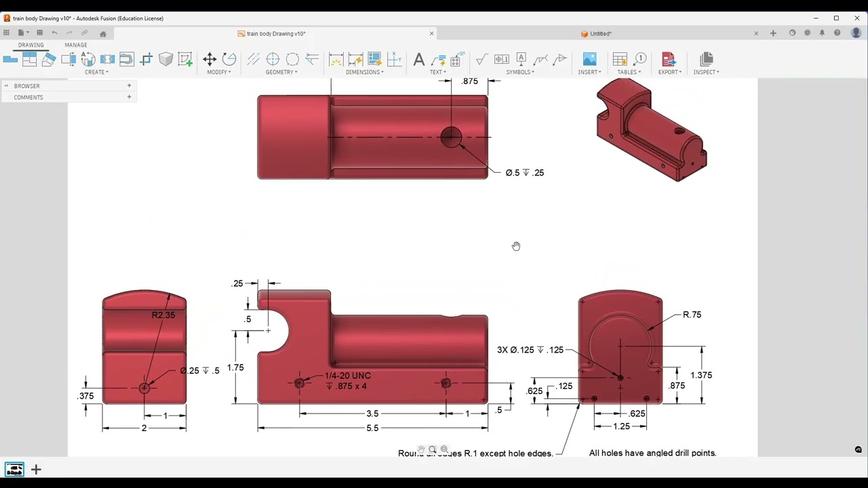Select the Feature Control Frame tool
The image size is (868, 488).
click(502, 60)
